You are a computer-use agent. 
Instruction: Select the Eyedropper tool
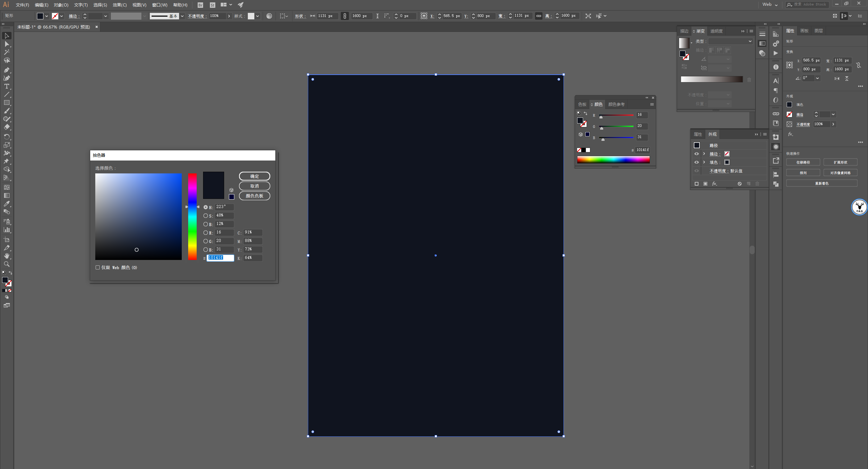[x=6, y=204]
